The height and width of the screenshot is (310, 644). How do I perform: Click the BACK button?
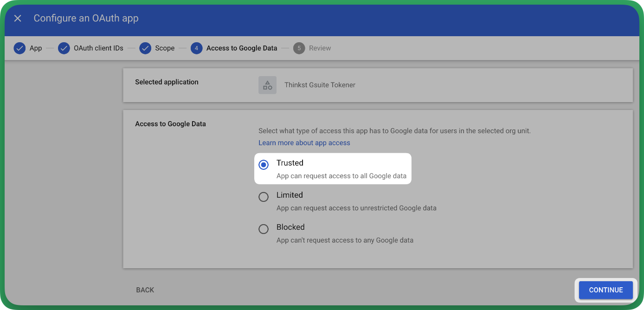coord(145,290)
